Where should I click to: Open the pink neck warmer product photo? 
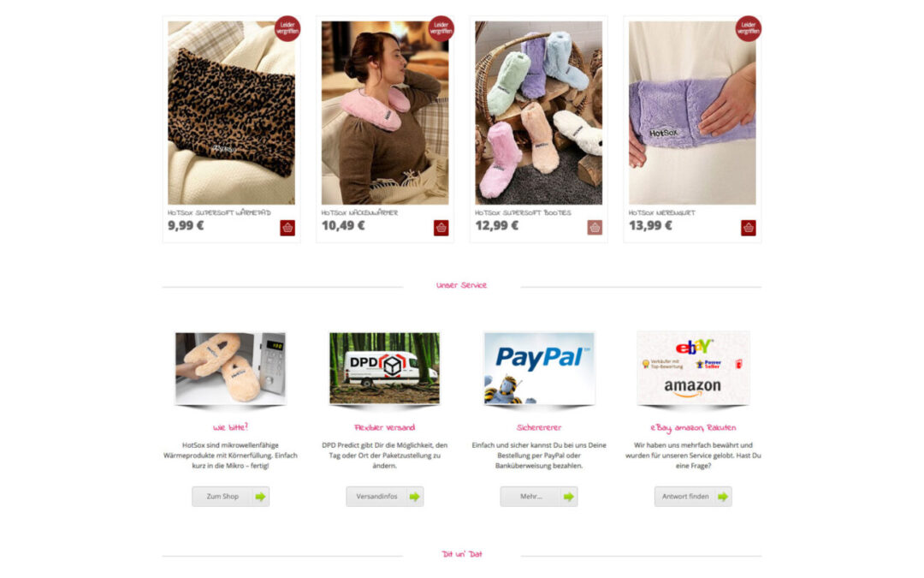coord(385,113)
